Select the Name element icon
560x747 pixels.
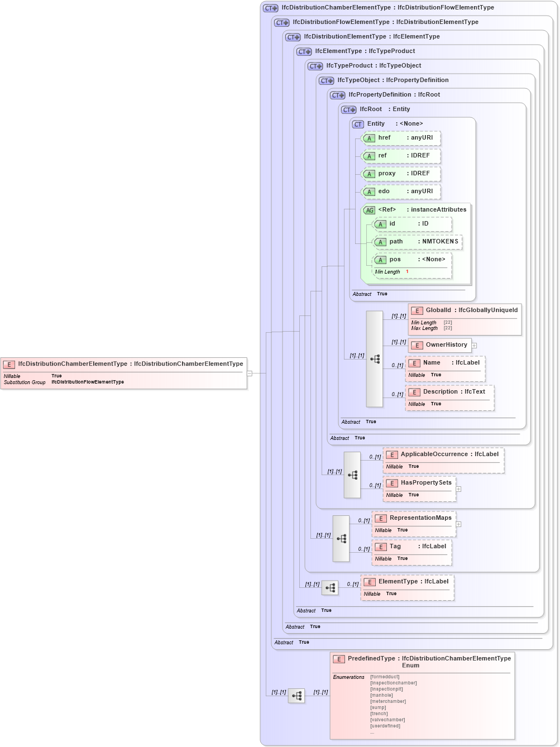(415, 363)
